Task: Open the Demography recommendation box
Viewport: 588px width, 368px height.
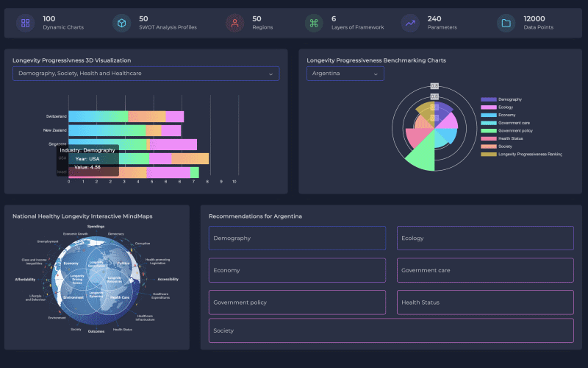Action: pos(297,238)
